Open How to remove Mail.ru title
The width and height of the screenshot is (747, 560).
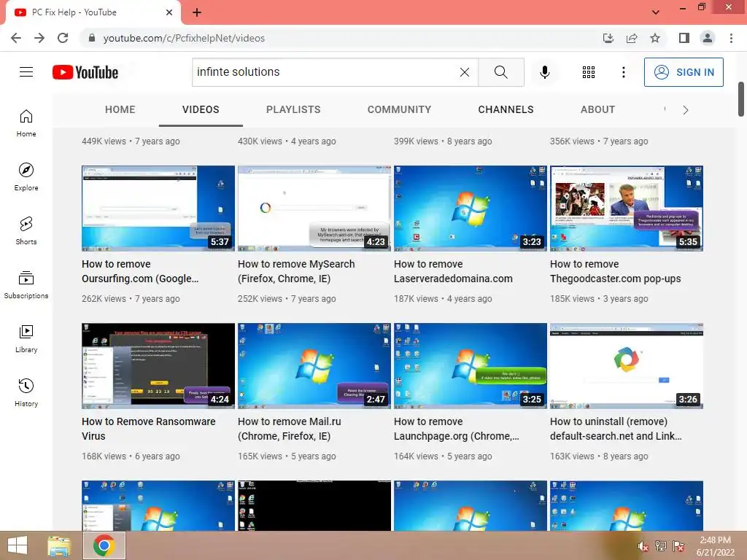(x=289, y=429)
